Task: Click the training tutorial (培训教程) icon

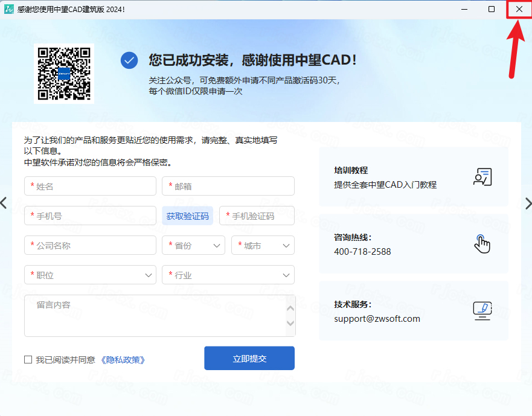Action: click(482, 177)
